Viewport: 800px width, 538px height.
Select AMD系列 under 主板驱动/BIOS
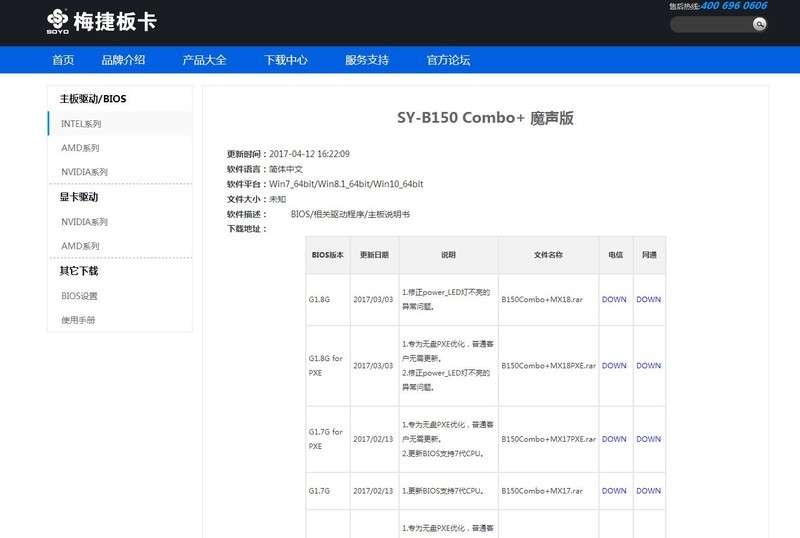80,148
